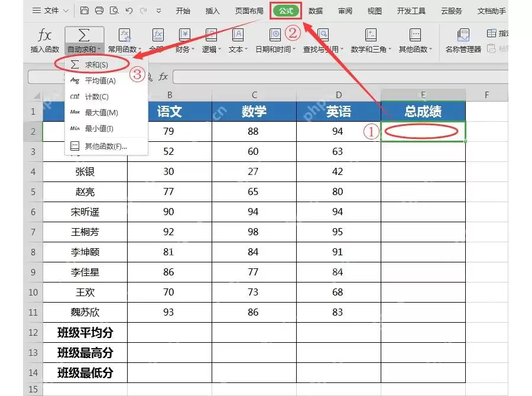Select column F header
Viewport: 532px width, 396px height.
486,95
